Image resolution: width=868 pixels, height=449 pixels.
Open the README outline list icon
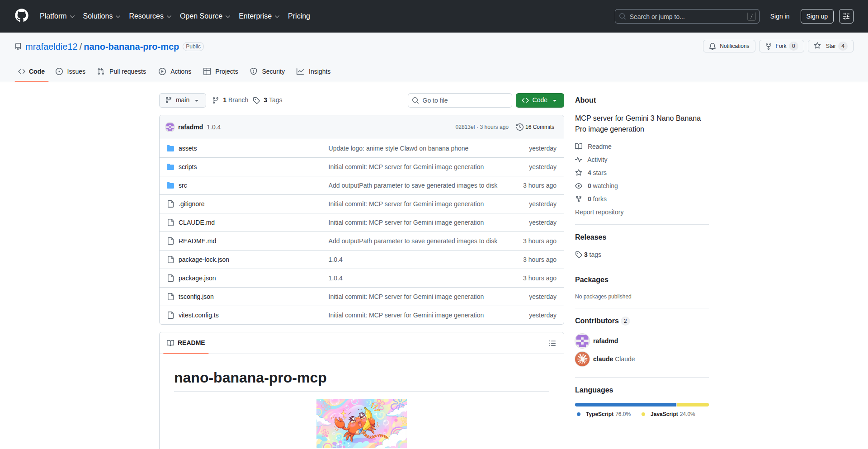552,343
